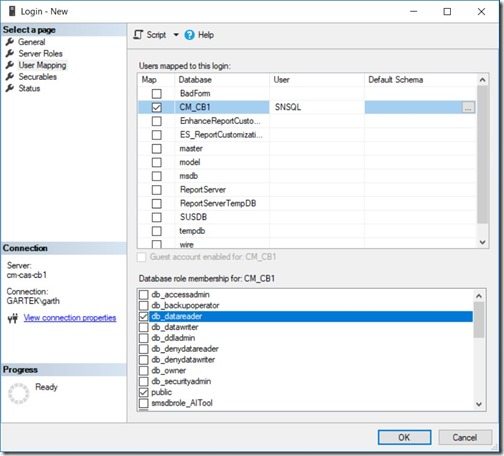Screen dimensions: 504x456
Task: Uncheck the CM_CB1 database map box
Action: coord(157,107)
